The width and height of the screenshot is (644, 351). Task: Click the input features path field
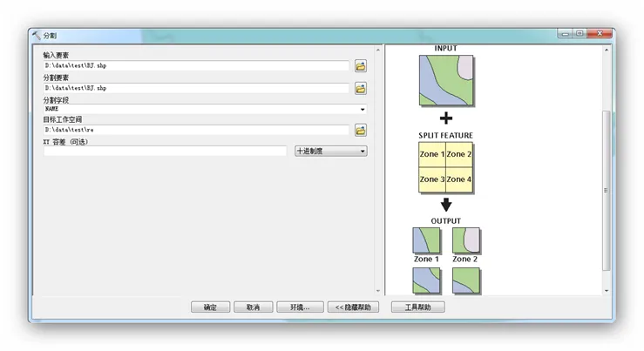coord(196,66)
